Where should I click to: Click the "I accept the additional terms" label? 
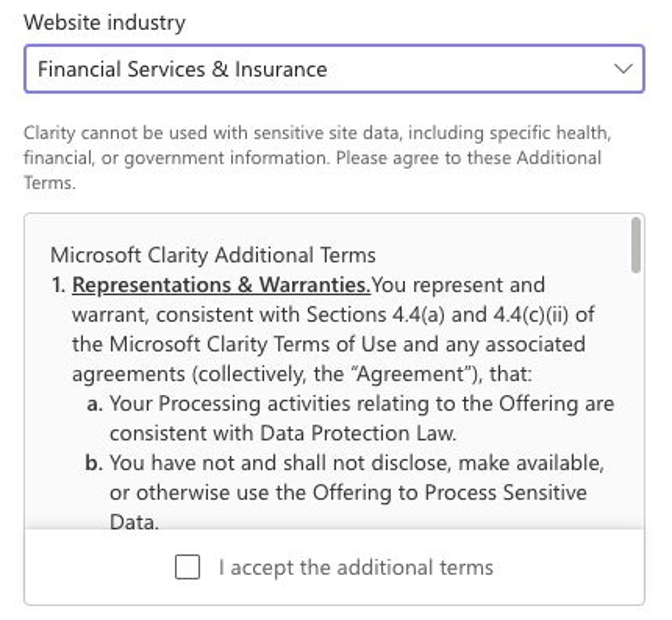356,568
